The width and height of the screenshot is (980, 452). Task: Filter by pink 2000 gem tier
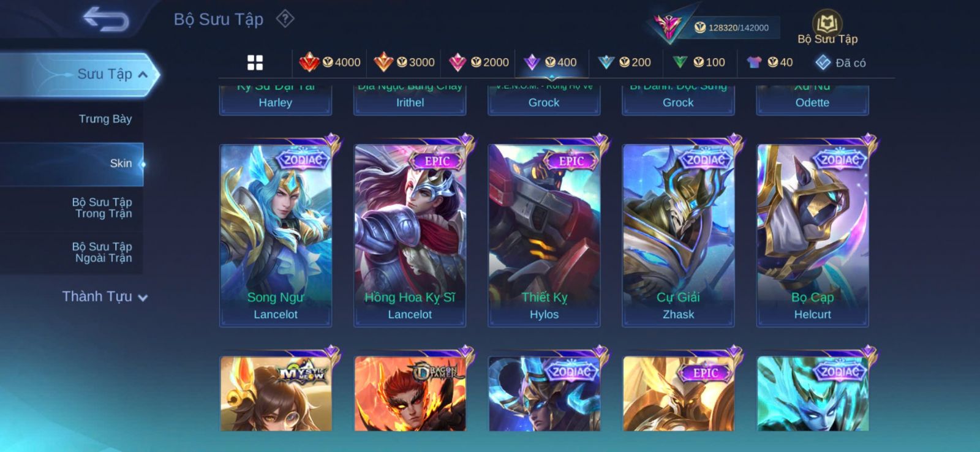[x=478, y=62]
